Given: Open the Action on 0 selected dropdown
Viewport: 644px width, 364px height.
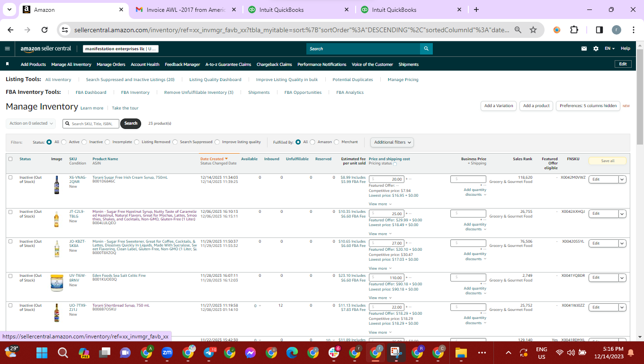Looking at the screenshot, I should tap(31, 123).
